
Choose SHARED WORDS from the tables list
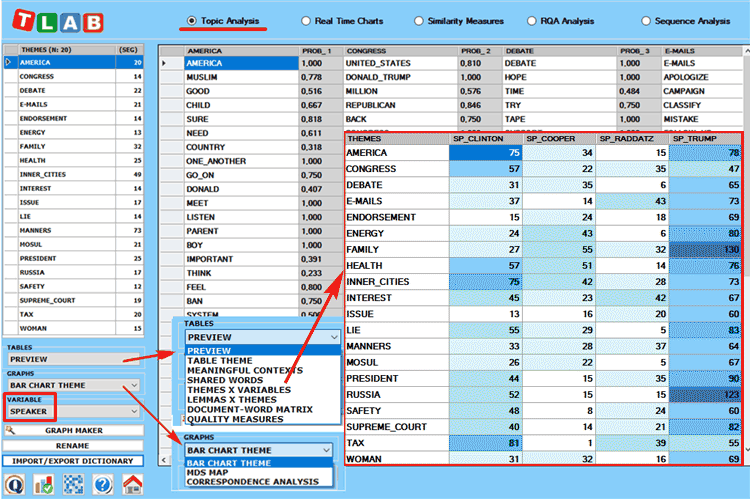pyautogui.click(x=225, y=380)
